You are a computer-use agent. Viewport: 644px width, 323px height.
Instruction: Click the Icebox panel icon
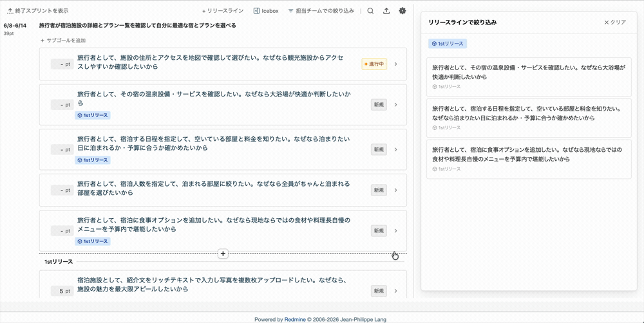(256, 11)
